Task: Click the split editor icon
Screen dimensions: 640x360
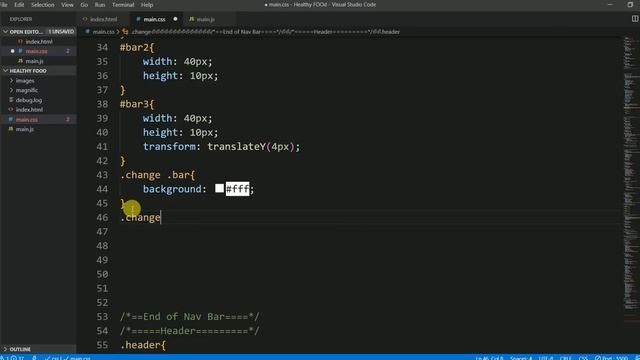Action: pos(635,19)
